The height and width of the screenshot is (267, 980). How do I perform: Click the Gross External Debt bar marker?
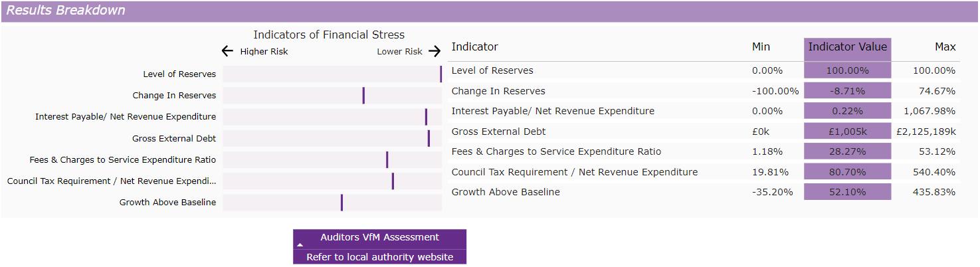429,138
